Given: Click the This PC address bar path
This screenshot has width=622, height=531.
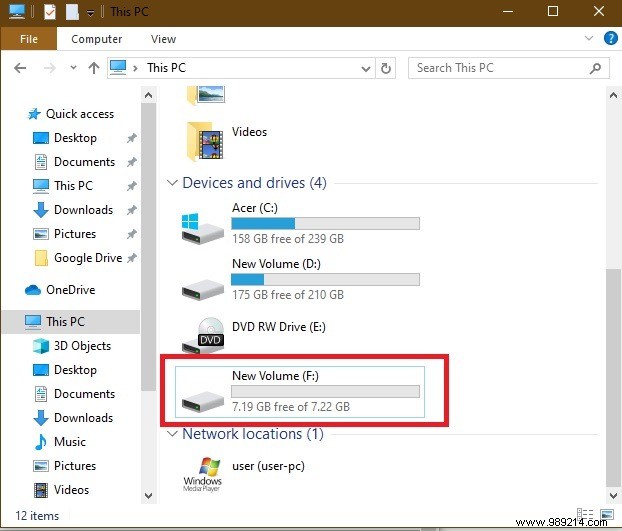Looking at the screenshot, I should click(x=166, y=68).
